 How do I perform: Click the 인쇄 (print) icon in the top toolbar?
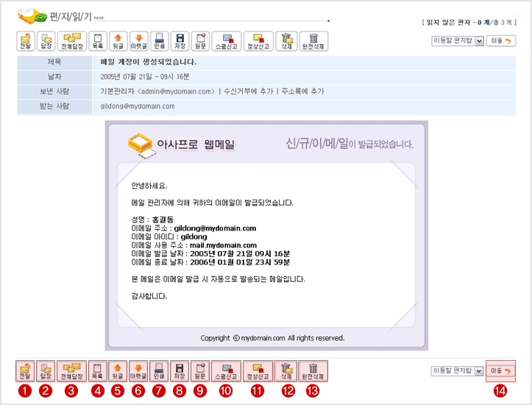(x=160, y=40)
